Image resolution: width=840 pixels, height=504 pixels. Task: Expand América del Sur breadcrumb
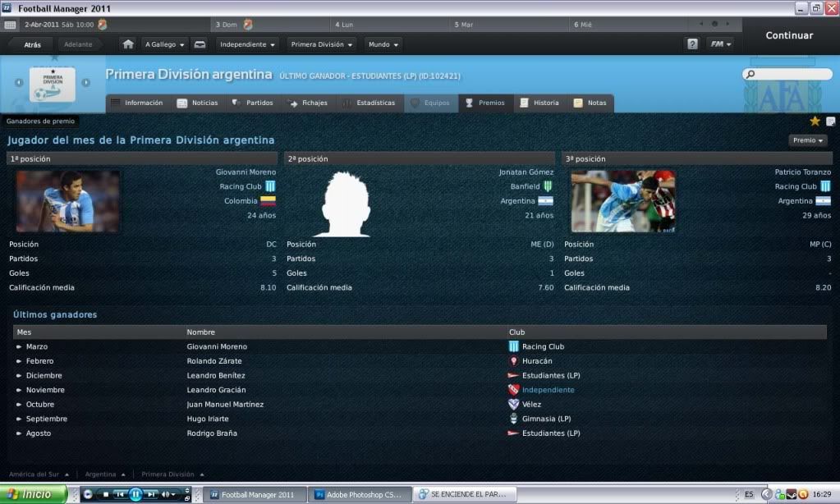coord(39,474)
